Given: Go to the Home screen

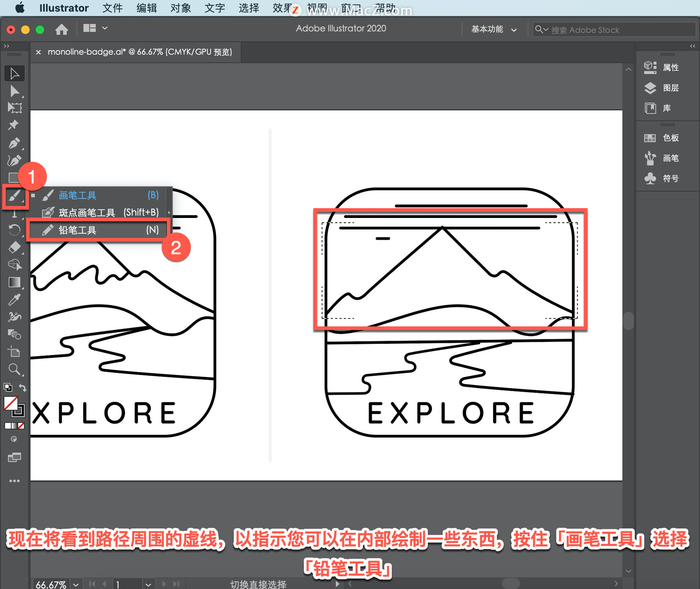Looking at the screenshot, I should pos(62,29).
